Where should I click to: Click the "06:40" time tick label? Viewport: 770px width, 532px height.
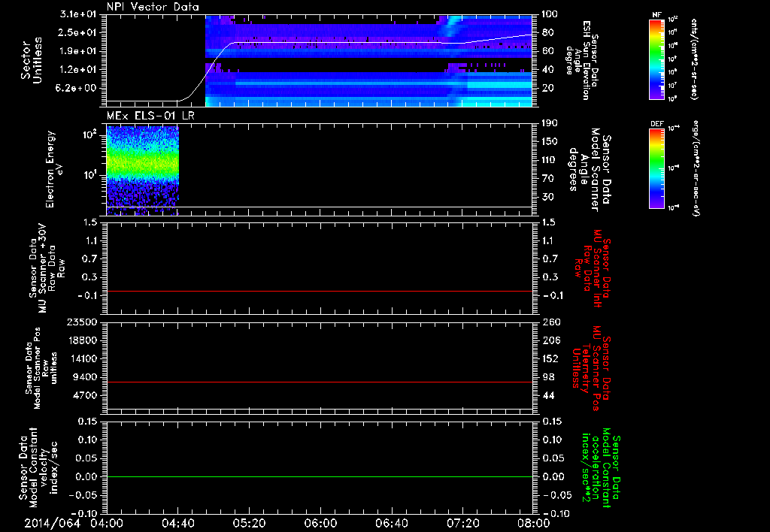coord(391,523)
